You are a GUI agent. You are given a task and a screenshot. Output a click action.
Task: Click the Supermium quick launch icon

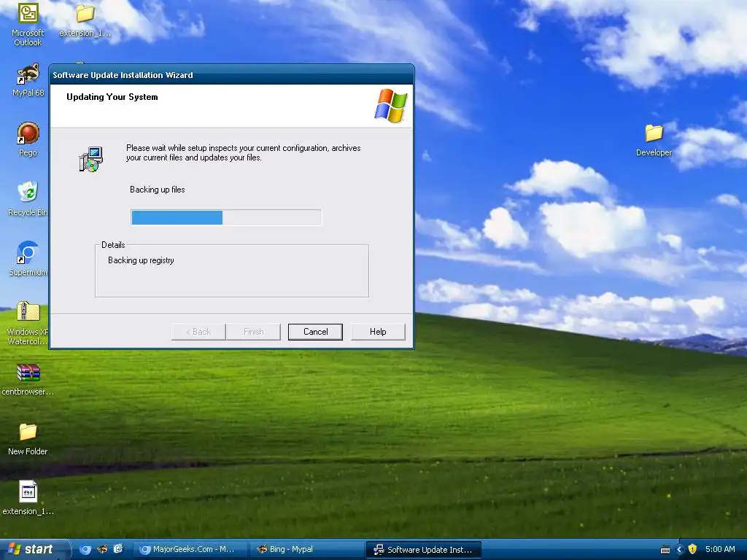click(85, 549)
